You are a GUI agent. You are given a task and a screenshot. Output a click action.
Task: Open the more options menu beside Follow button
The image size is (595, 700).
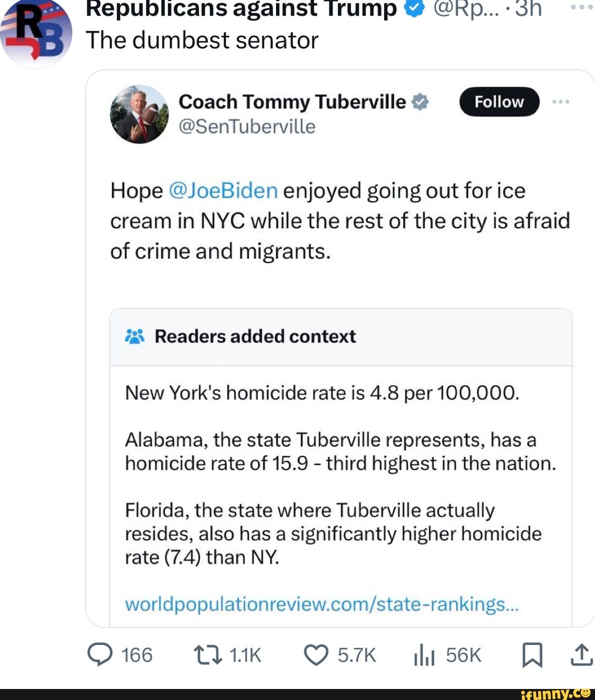tap(561, 101)
